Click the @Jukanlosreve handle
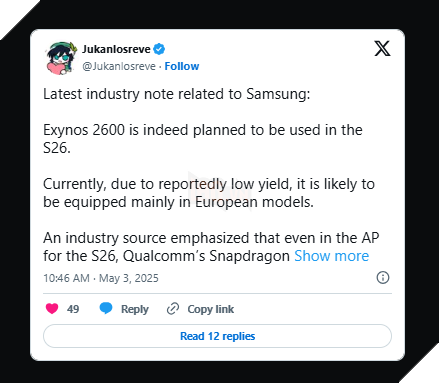Image resolution: width=439 pixels, height=383 pixels. tap(119, 66)
